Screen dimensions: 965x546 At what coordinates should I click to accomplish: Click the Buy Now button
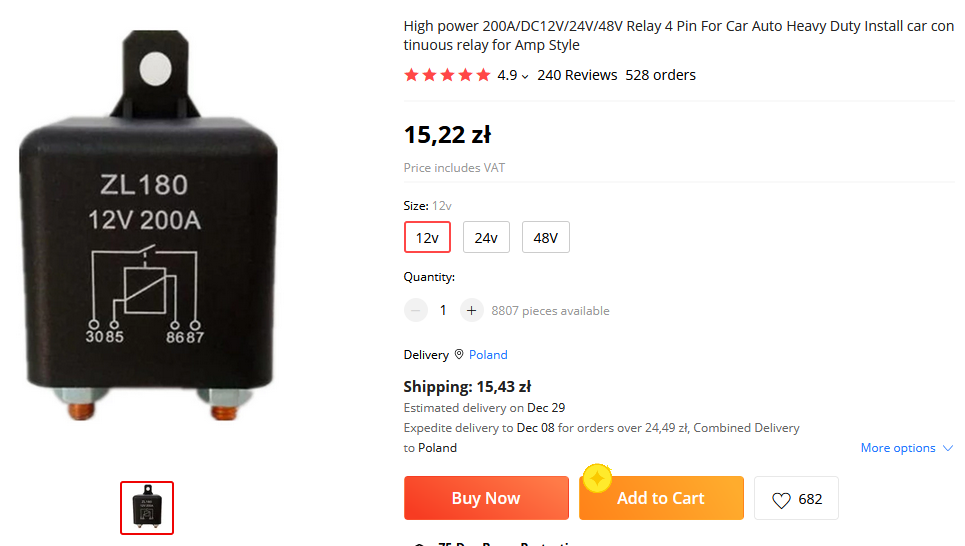pos(486,498)
